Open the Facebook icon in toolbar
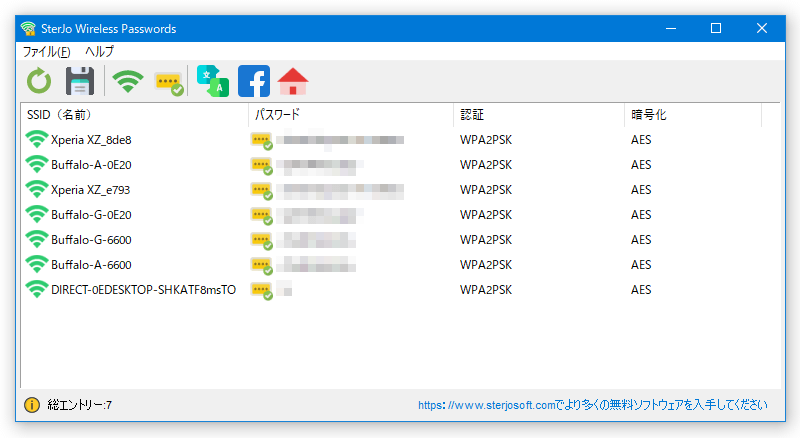Viewport: 800px width, 438px height. tap(254, 81)
